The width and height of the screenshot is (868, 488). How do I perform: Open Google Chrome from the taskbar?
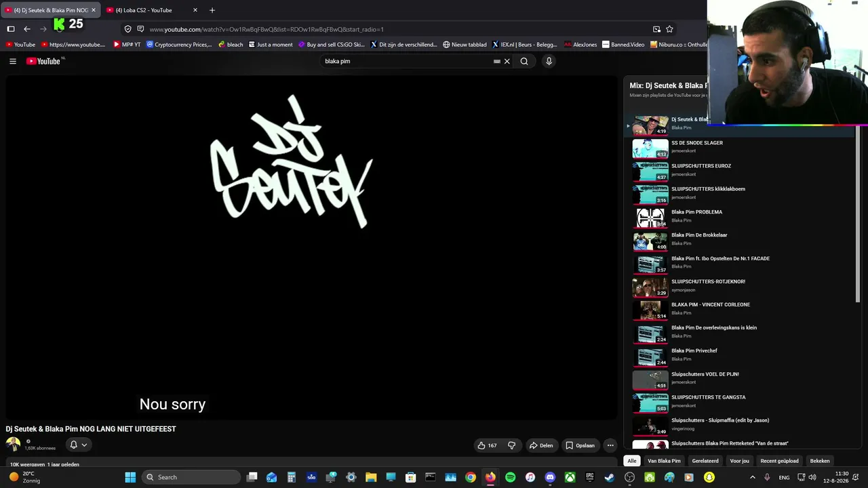pos(471,477)
